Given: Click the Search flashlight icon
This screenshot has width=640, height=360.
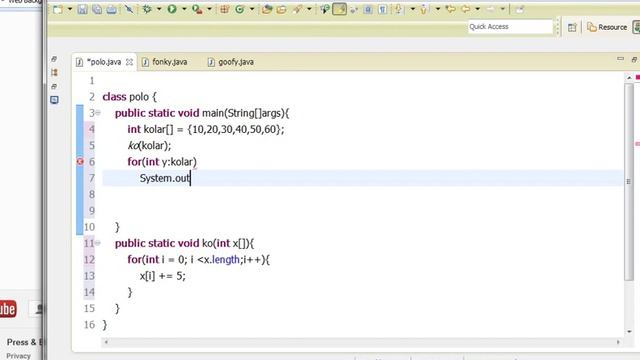Looking at the screenshot, I should click(x=297, y=9).
